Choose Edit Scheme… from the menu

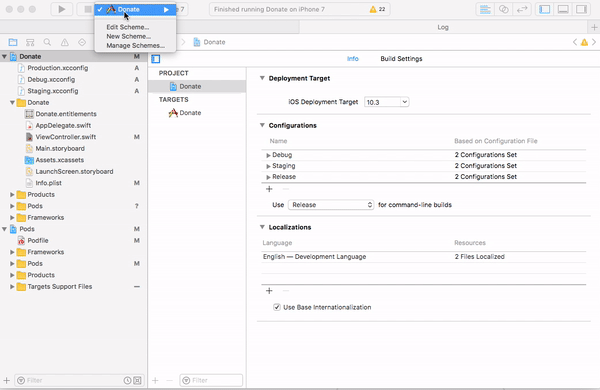(128, 27)
